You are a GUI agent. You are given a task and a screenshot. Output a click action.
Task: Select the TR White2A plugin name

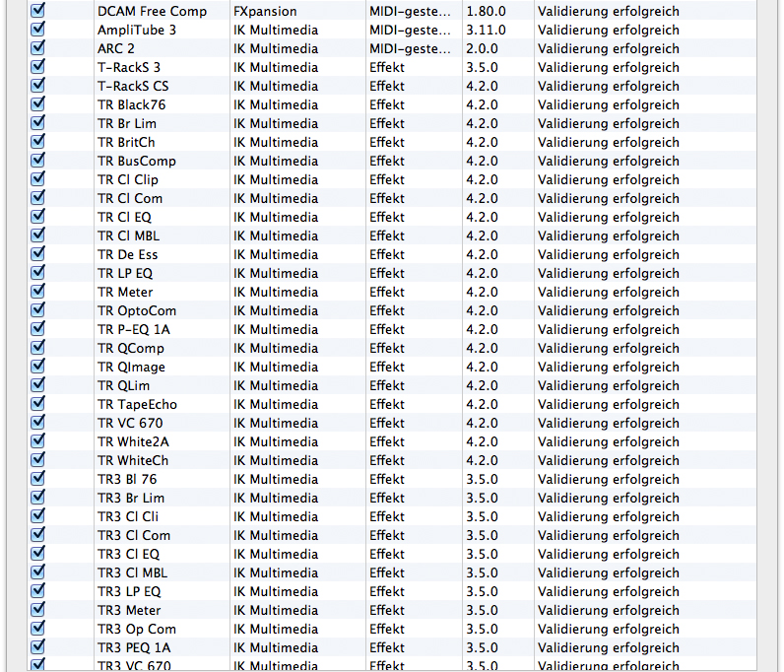133,441
